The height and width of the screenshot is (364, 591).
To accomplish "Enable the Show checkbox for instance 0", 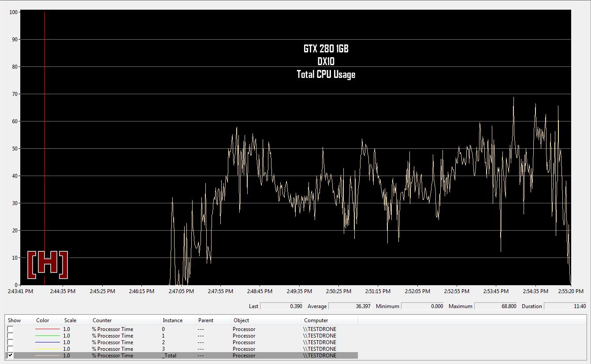I will pos(10,329).
